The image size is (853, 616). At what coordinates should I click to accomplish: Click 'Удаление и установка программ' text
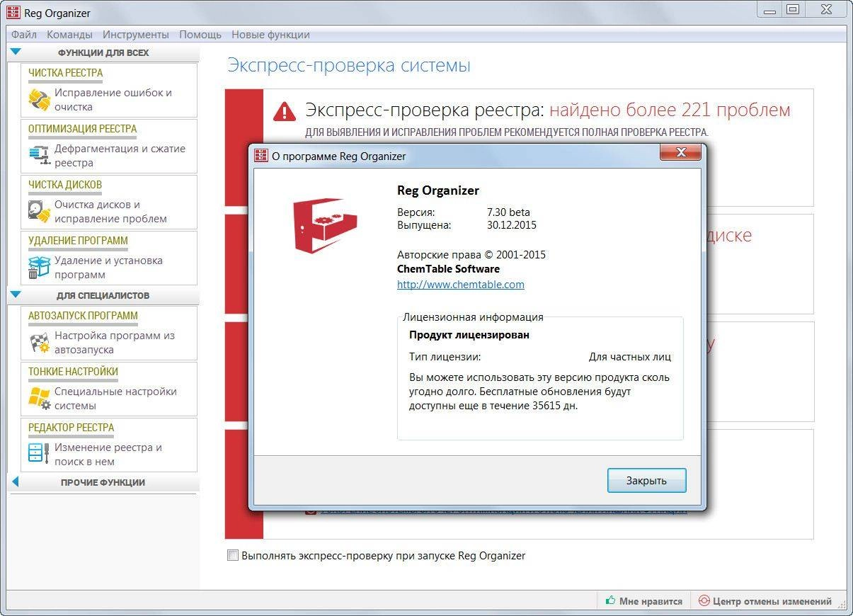point(109,268)
